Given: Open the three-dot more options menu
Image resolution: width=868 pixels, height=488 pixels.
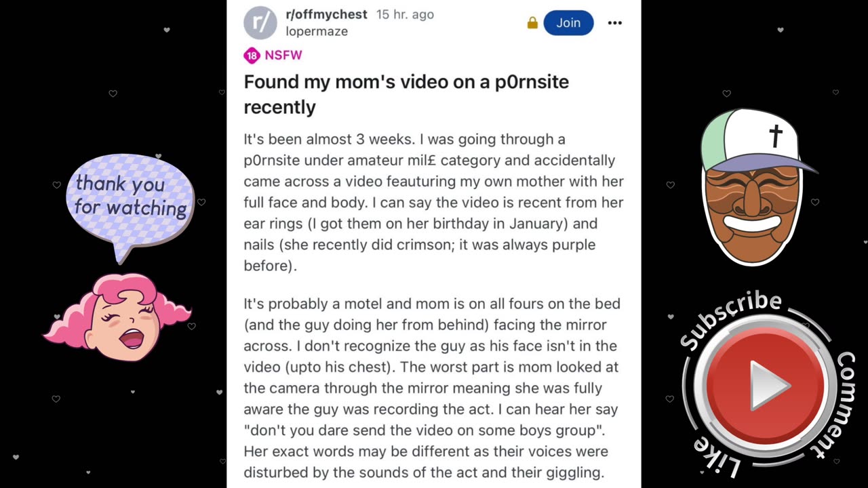Looking at the screenshot, I should [x=614, y=23].
